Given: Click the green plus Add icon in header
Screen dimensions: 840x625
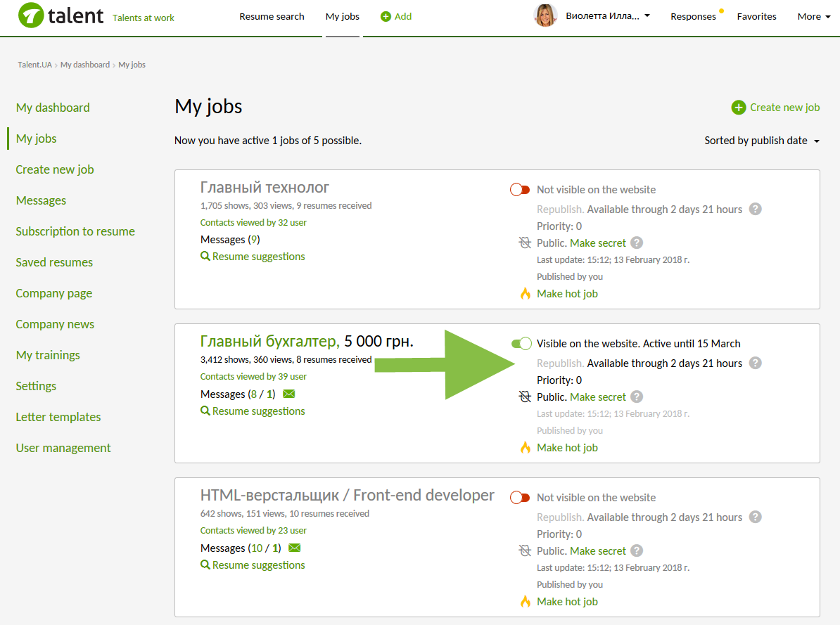Looking at the screenshot, I should coord(386,17).
